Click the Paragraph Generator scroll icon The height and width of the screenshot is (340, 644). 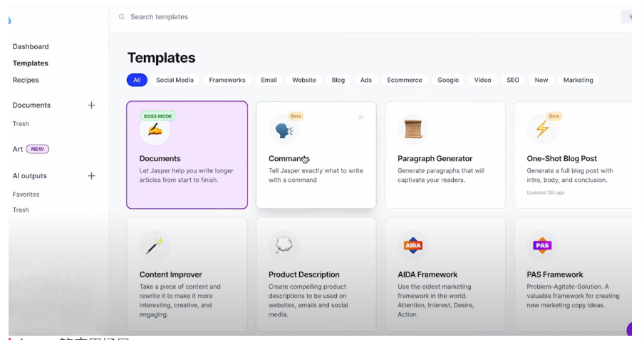click(412, 130)
